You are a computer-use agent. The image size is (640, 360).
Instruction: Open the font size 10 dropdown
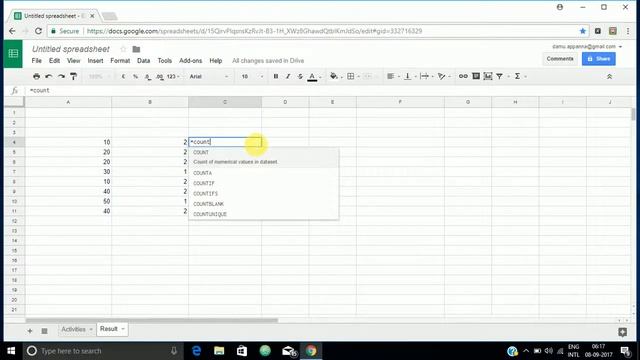252,76
